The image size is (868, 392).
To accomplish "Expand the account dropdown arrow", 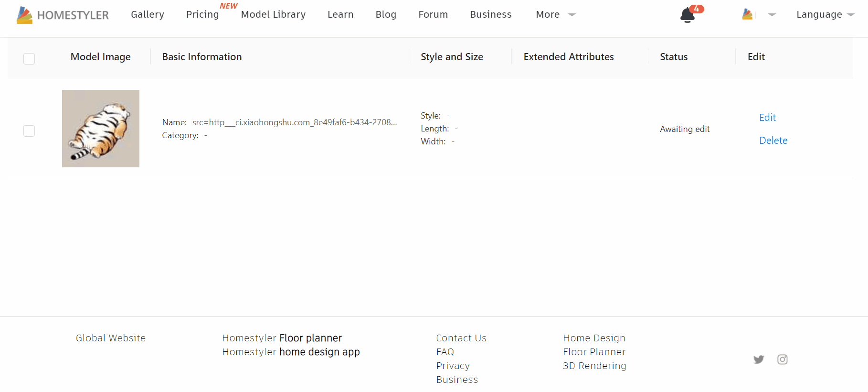I will [772, 15].
